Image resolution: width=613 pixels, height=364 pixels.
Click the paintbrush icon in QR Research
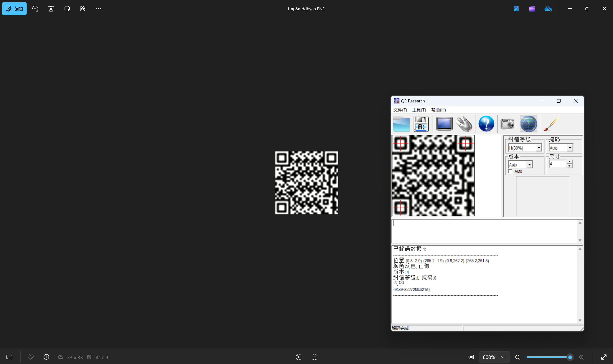(x=551, y=124)
